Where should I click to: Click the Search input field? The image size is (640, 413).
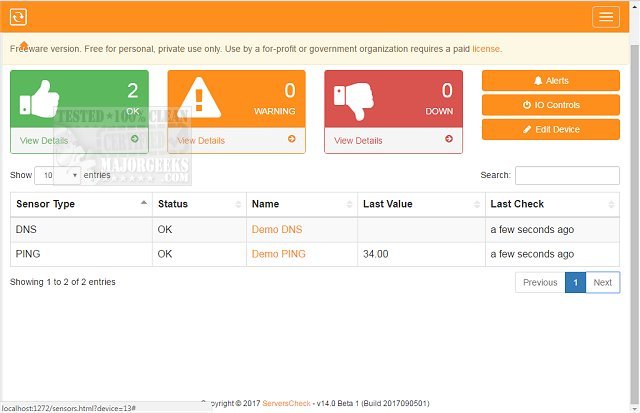(567, 175)
